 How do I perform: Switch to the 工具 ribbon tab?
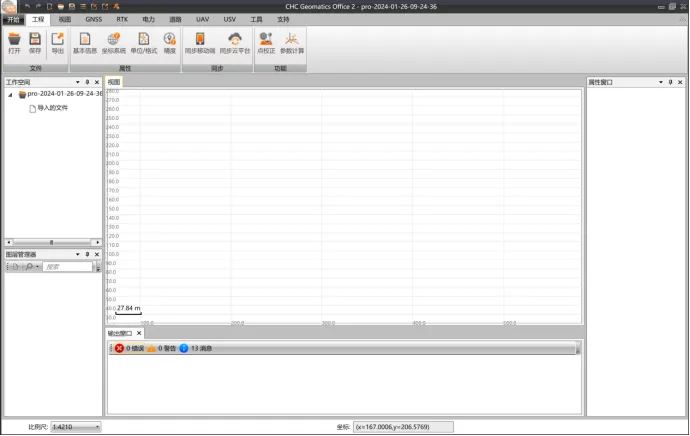click(x=256, y=19)
